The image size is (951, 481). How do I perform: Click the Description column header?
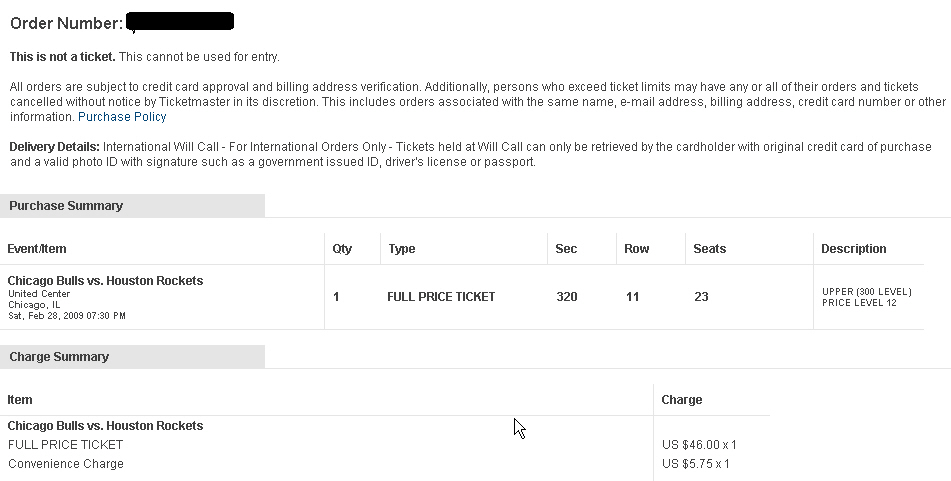point(853,249)
